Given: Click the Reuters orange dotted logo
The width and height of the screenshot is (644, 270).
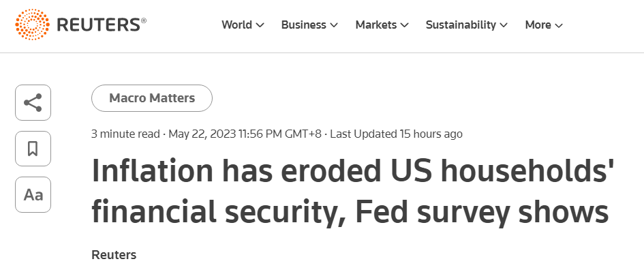Looking at the screenshot, I should tap(33, 25).
